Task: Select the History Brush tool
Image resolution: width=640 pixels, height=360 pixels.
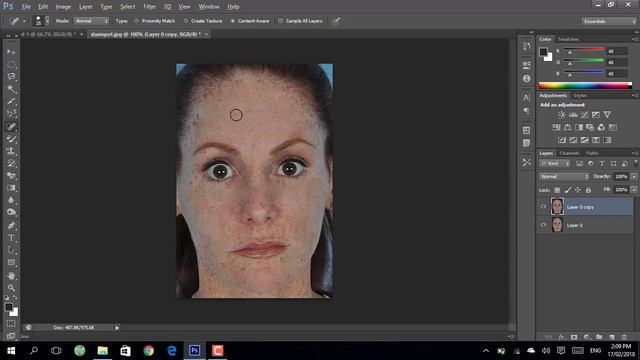Action: pyautogui.click(x=11, y=164)
